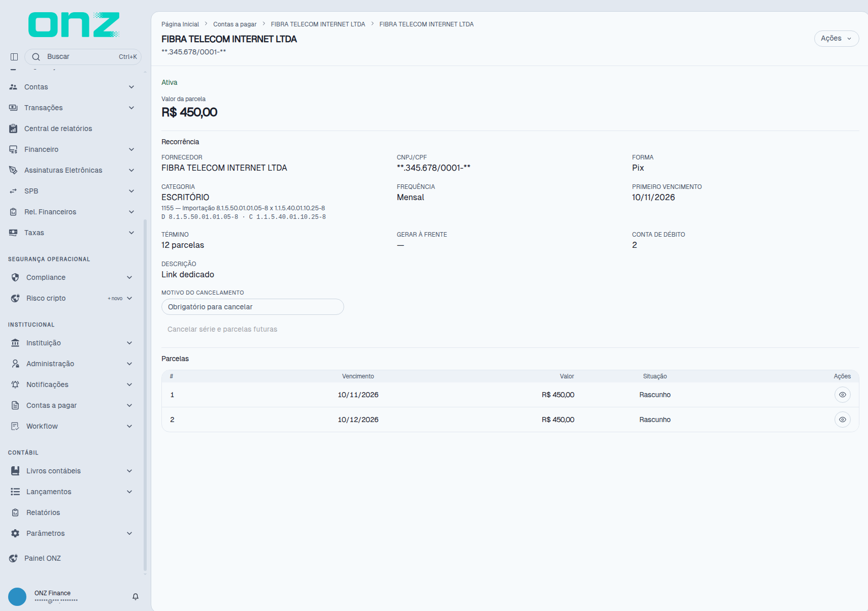Image resolution: width=868 pixels, height=611 pixels.
Task: Click Assinaturas Eletrônicas pen icon
Action: coord(13,170)
